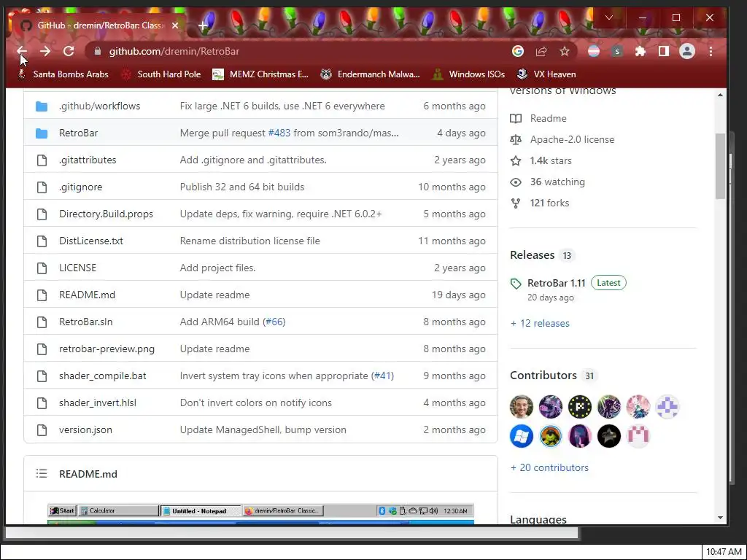
Task: Open the EU-stars contributor avatar
Action: pyautogui.click(x=580, y=407)
